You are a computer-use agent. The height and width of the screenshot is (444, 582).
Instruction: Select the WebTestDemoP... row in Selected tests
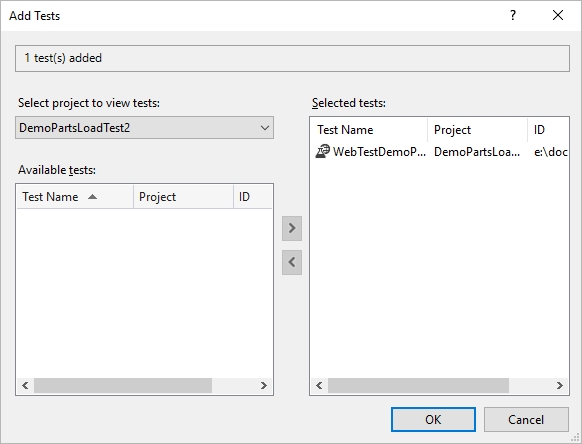coord(439,151)
